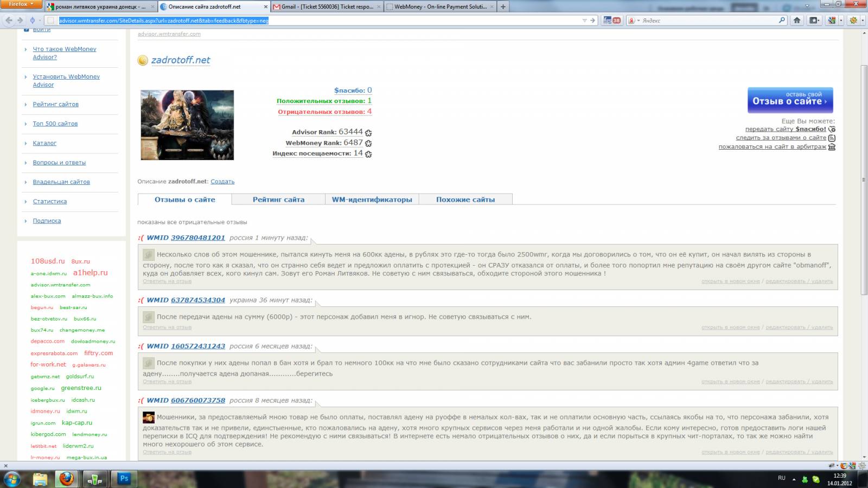Click the page vertical scrollbar thumb
868x488 pixels.
(x=864, y=179)
